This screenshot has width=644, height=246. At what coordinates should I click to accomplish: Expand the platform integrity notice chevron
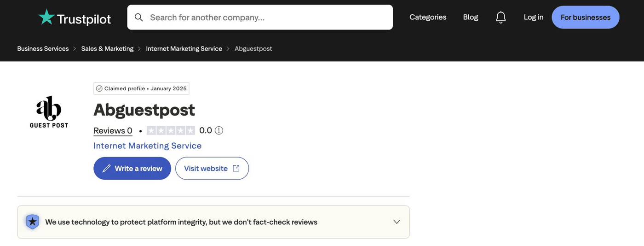click(397, 222)
